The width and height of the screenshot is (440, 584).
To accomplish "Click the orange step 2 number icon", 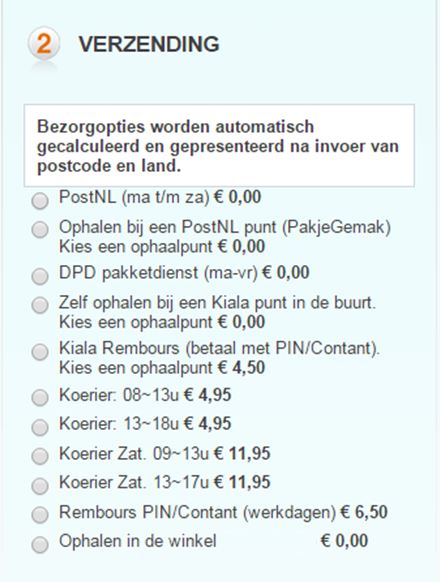I will [44, 43].
